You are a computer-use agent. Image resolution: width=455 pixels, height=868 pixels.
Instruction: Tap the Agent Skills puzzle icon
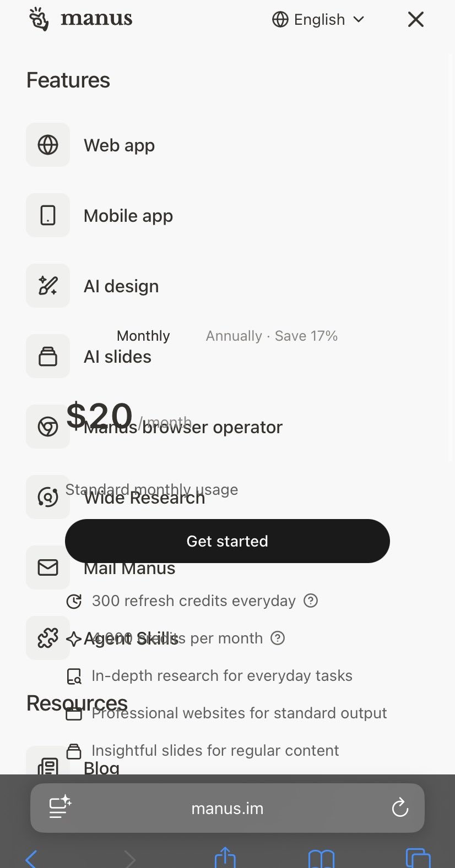[x=48, y=638]
